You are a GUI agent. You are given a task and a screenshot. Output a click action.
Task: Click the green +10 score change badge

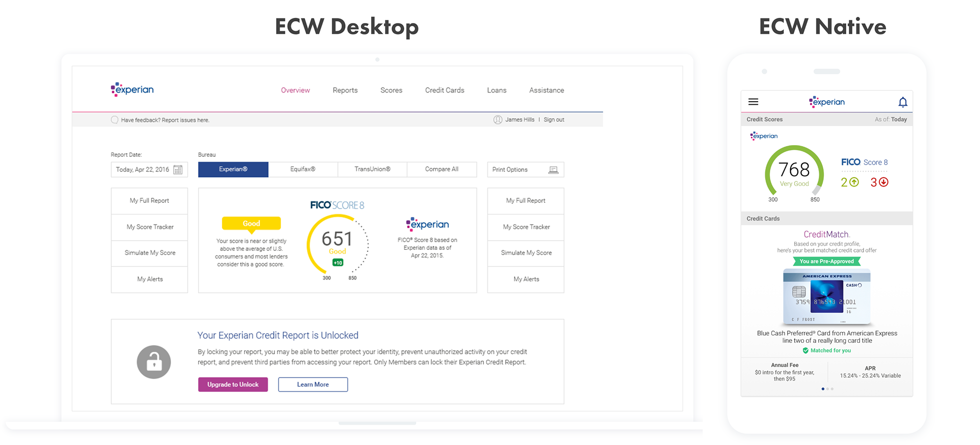337,263
